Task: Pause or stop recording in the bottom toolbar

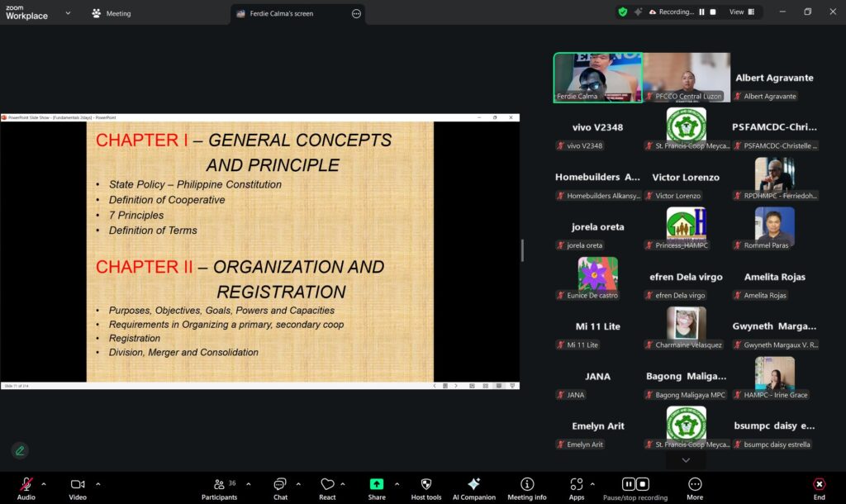Action: coord(634,485)
